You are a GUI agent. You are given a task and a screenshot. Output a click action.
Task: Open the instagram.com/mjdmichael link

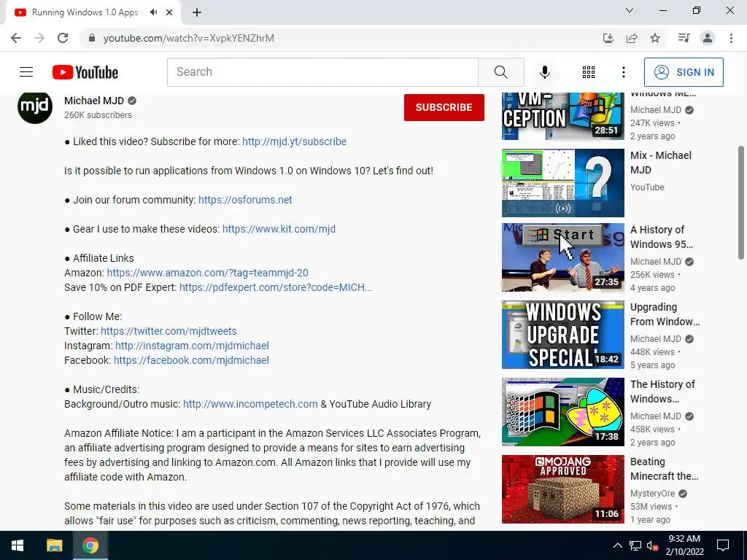click(x=192, y=346)
